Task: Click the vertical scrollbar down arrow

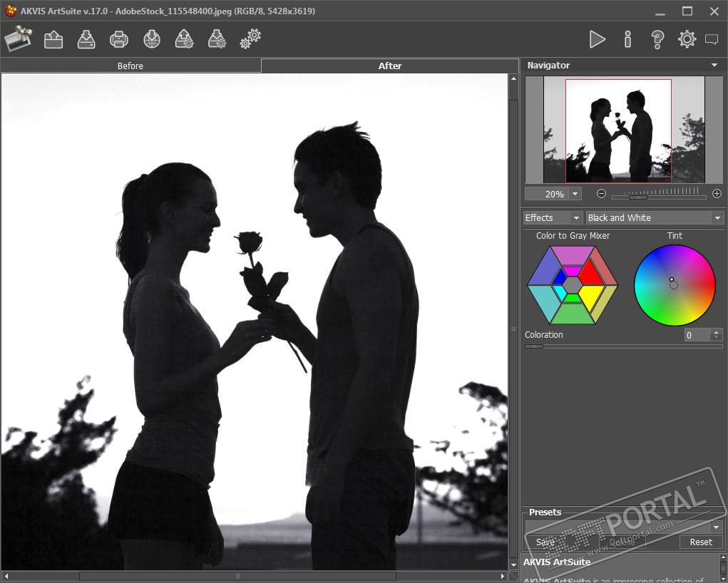Action: click(513, 565)
